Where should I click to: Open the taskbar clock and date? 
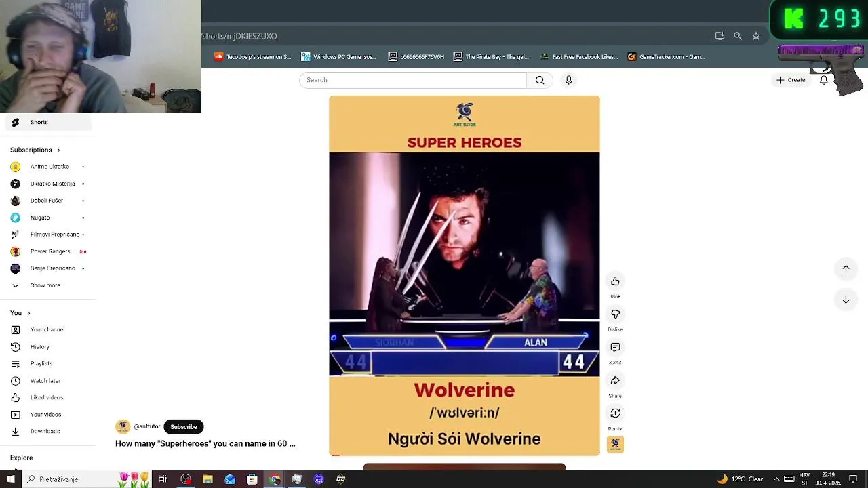click(x=827, y=479)
